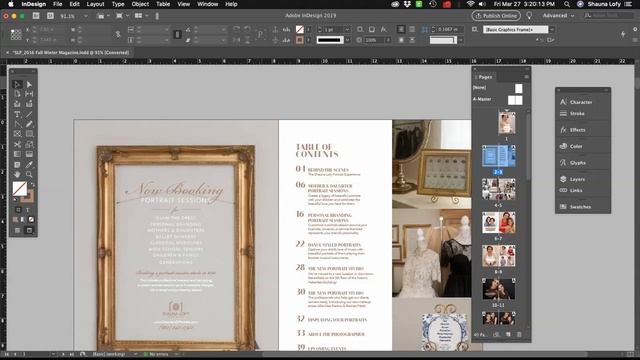
Task: Select page 1 thumbnail in Pages panel
Action: click(507, 123)
